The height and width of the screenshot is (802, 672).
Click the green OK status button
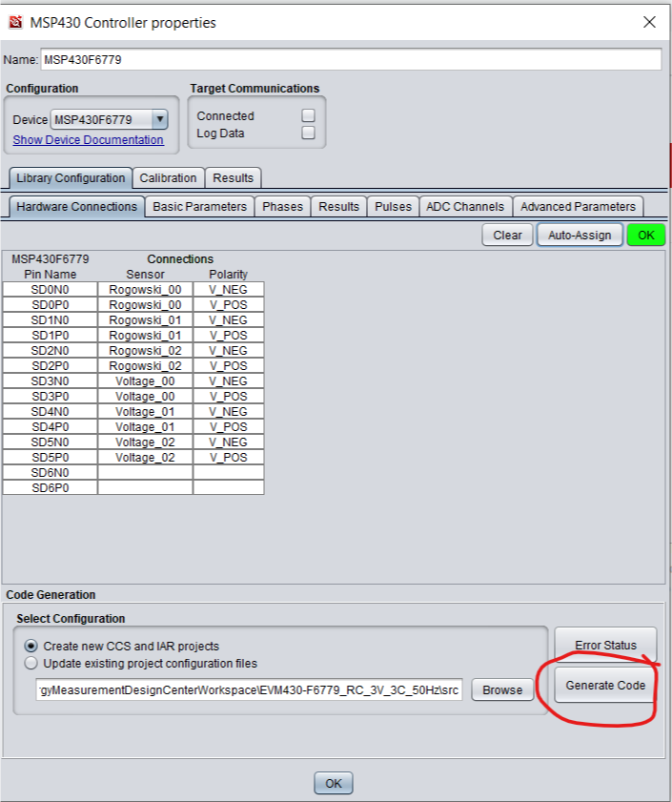(x=646, y=236)
